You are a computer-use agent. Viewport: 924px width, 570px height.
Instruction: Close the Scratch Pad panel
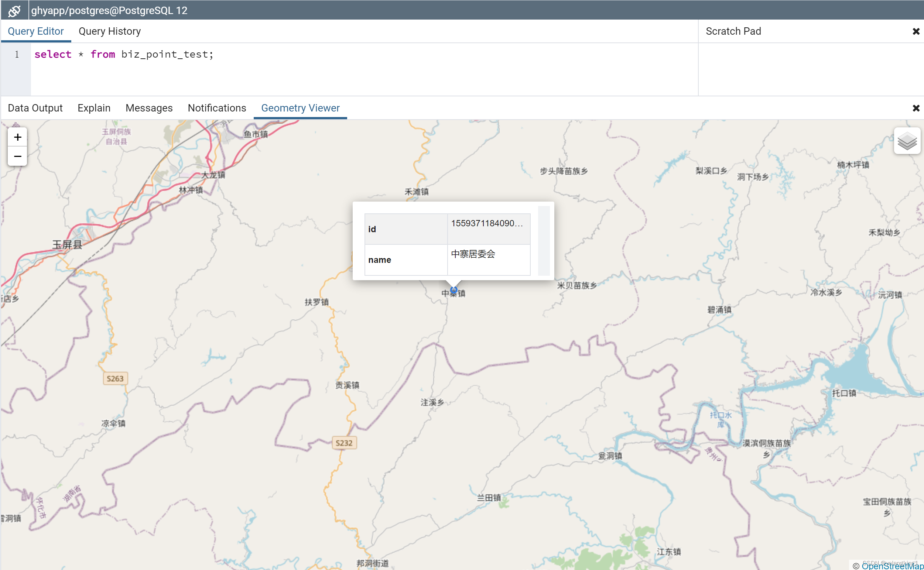(x=916, y=31)
